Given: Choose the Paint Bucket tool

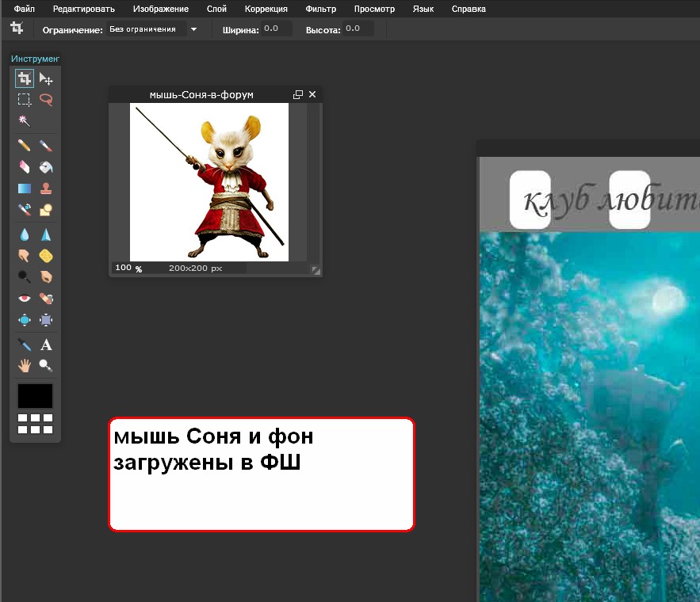Looking at the screenshot, I should [46, 167].
